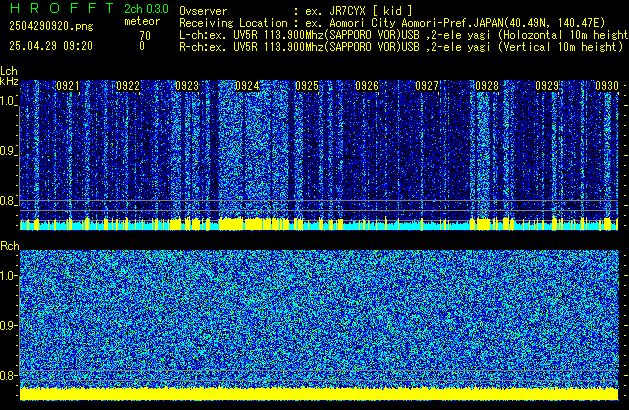Select the 0927 time marker
This screenshot has width=629, height=410.
coord(427,86)
